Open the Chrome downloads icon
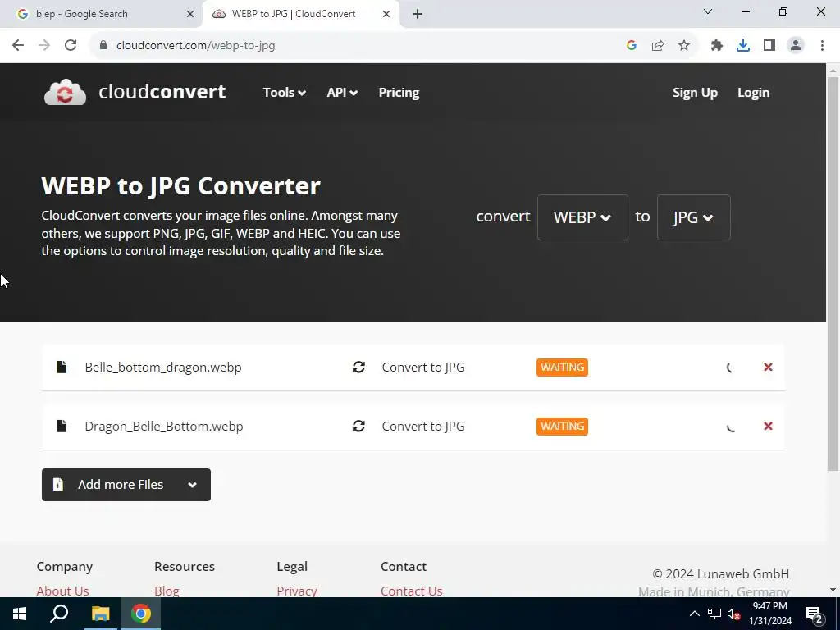This screenshot has height=630, width=840. 743,46
